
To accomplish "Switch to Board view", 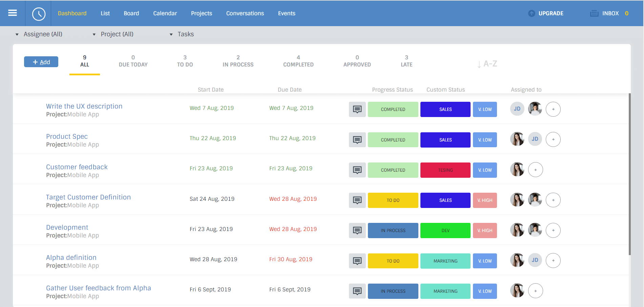I will click(131, 13).
